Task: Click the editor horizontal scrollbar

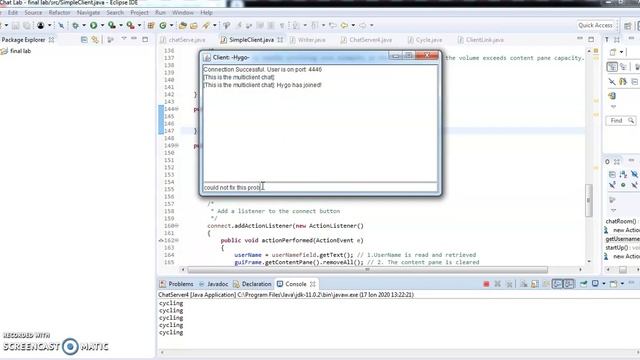Action: pos(367,270)
